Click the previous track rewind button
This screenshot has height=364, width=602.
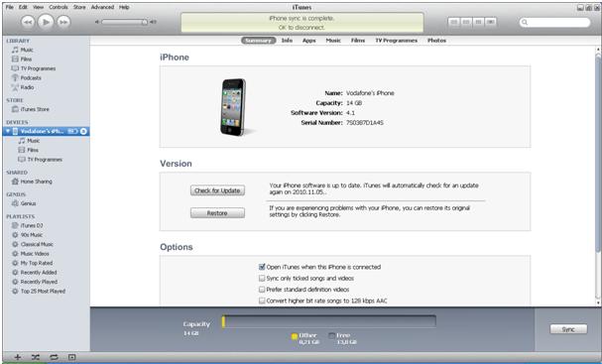[x=27, y=22]
